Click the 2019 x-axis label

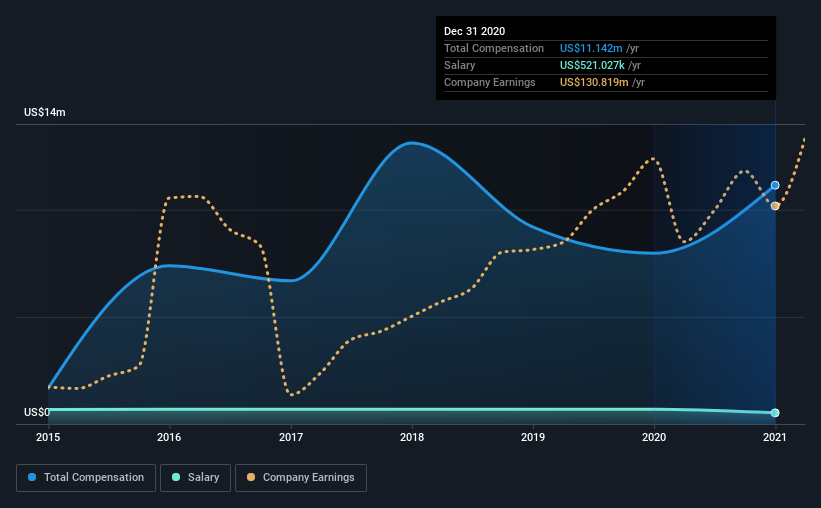(x=533, y=437)
